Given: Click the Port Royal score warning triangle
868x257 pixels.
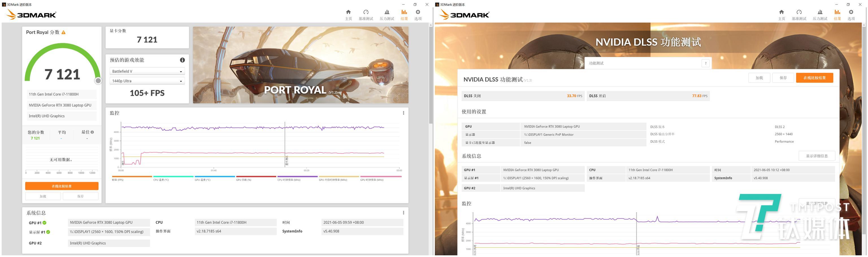Looking at the screenshot, I should pos(64,32).
